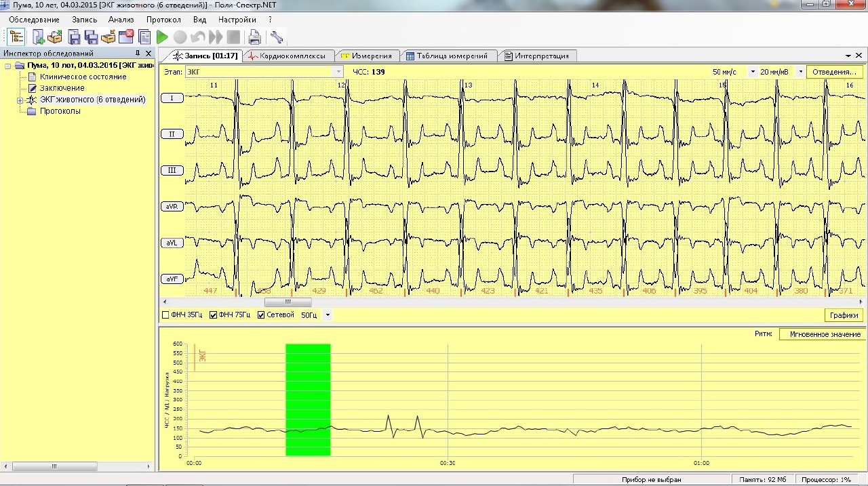Create a new examination via toolbar
Image resolution: width=868 pixels, height=486 pixels.
[38, 37]
